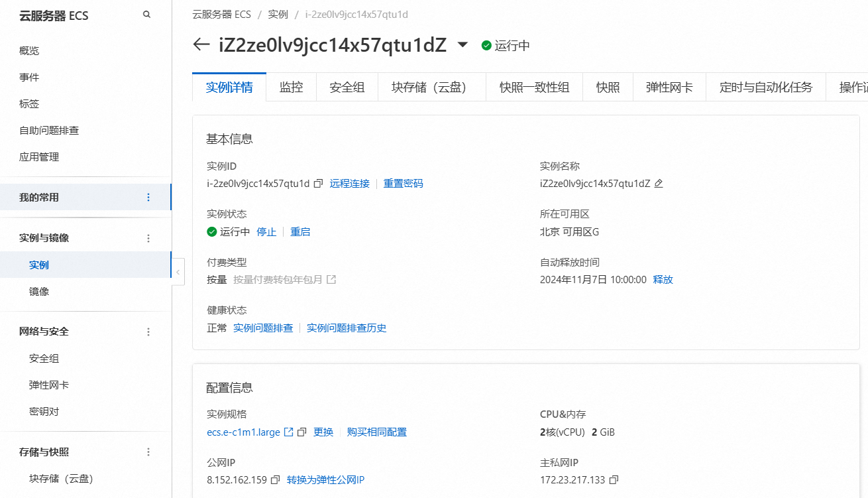This screenshot has width=868, height=498.
Task: Open 概览 in the sidebar
Action: pyautogui.click(x=29, y=51)
